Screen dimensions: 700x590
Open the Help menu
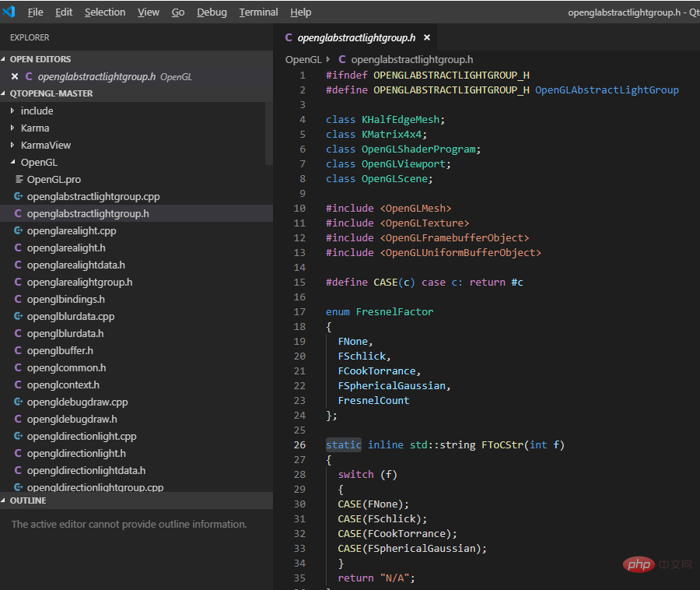click(x=301, y=12)
